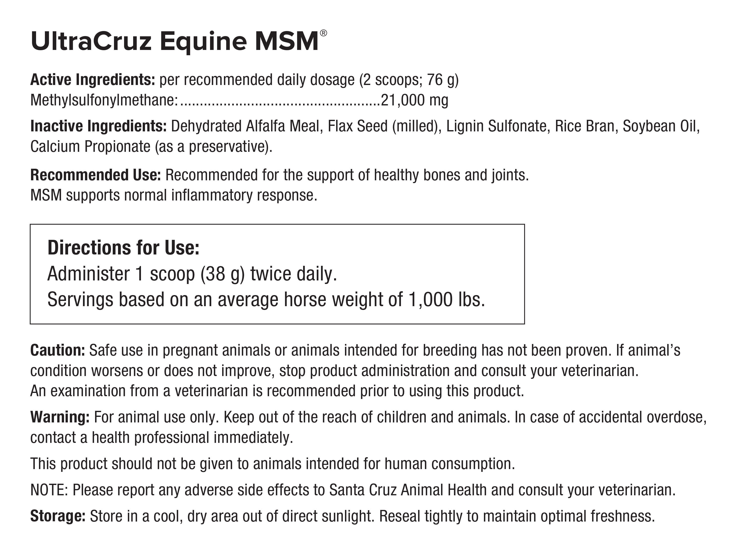Click the UltraCruz Equine MSM title

(x=174, y=41)
